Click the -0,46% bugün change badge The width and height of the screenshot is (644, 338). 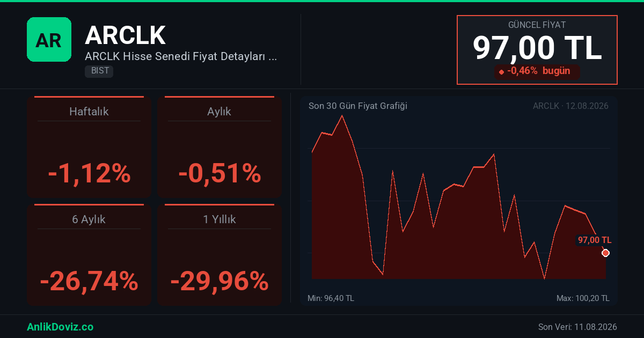point(537,71)
